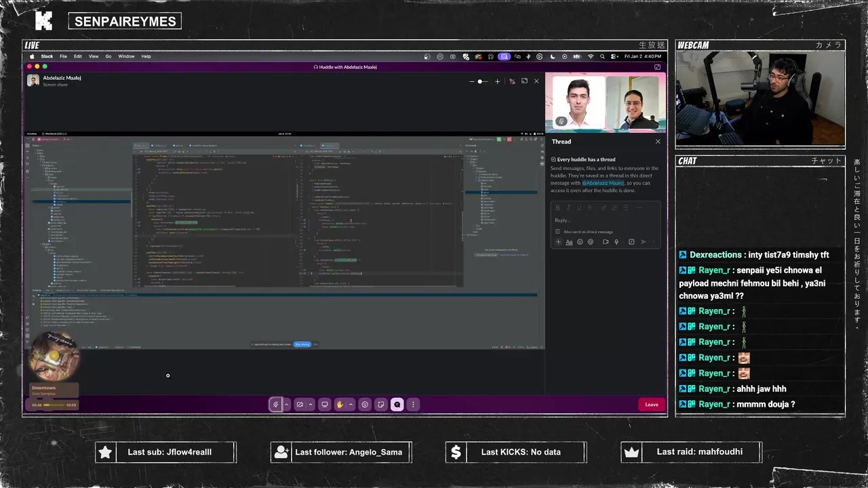Zoom in the shared screen
This screenshot has width=868, height=488.
tap(497, 81)
